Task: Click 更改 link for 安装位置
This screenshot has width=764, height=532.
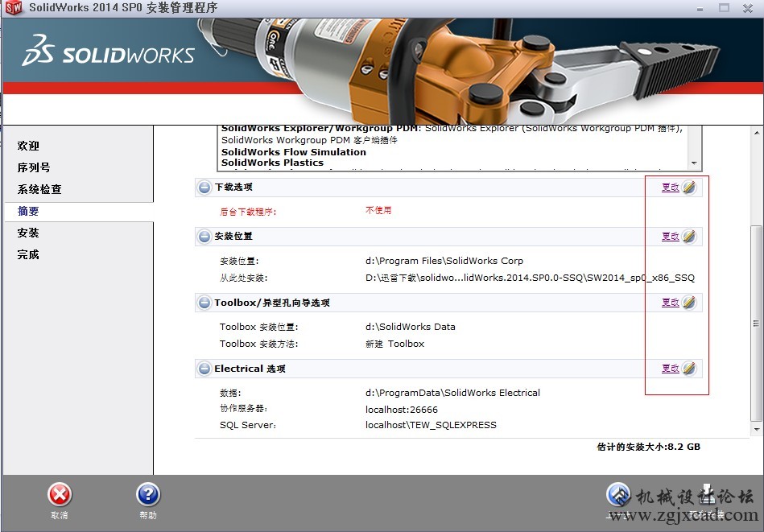Action: click(x=671, y=237)
